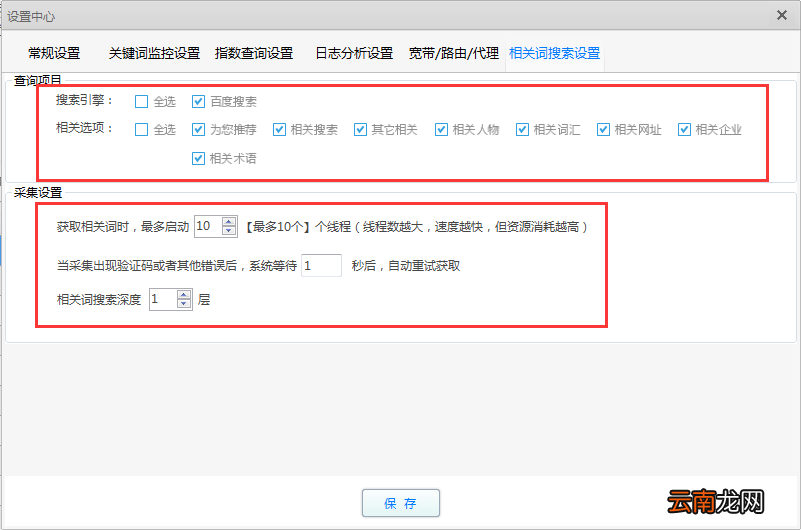
Task: Click the thread count field showing 10
Action: coord(208,226)
